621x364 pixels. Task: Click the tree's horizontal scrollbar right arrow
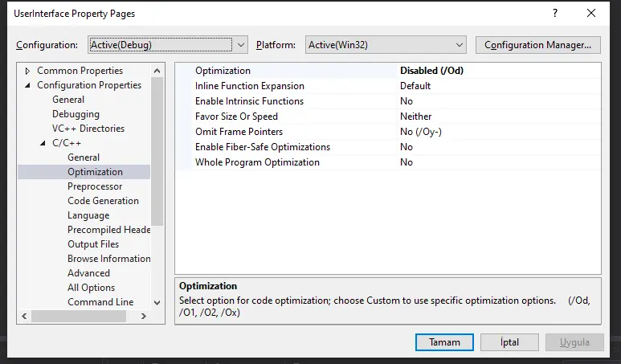pyautogui.click(x=144, y=317)
